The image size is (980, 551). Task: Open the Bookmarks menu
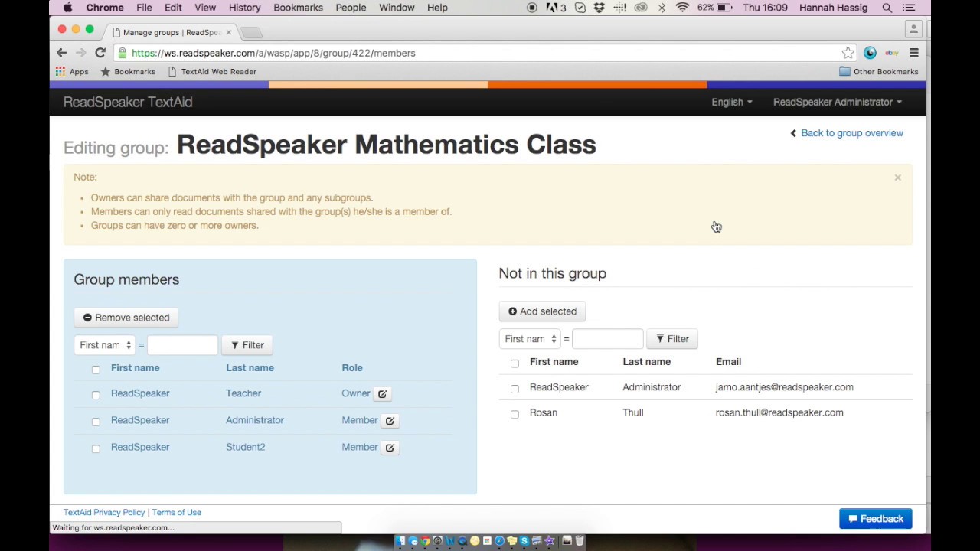[x=298, y=8]
